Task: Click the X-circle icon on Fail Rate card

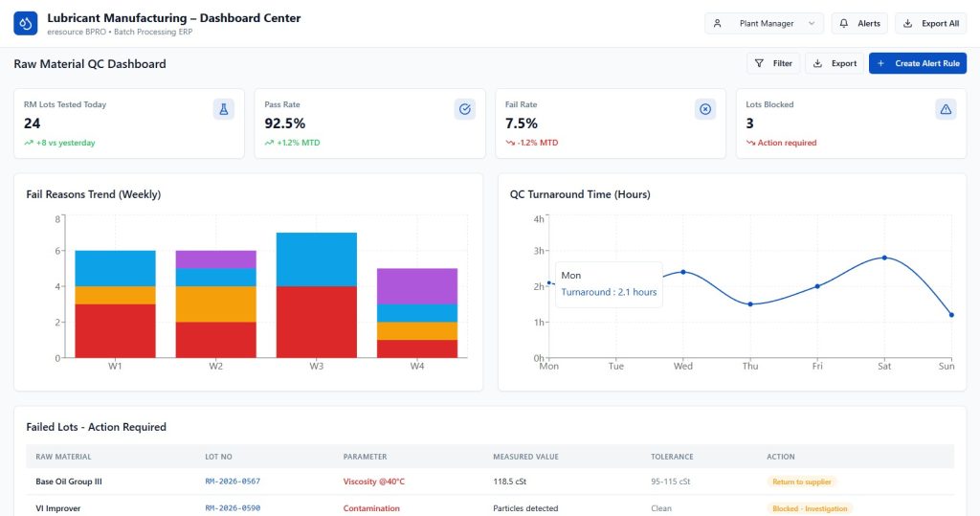Action: pyautogui.click(x=705, y=109)
